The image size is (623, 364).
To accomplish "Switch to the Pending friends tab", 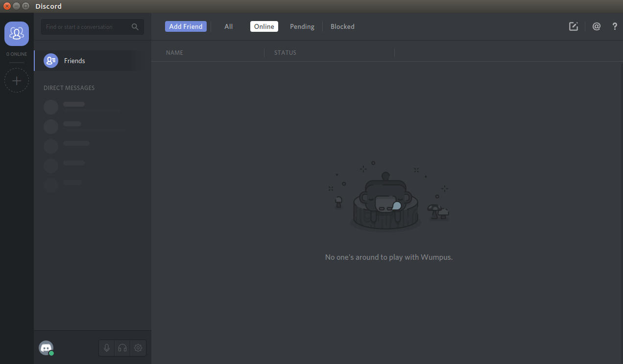I will click(x=302, y=26).
